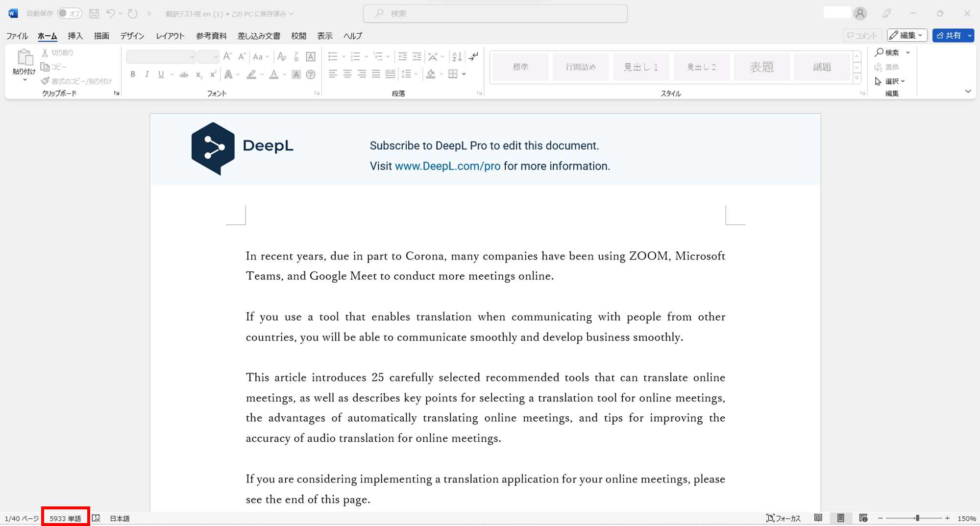Apply subscript with the x₂ icon
The image size is (980, 526).
tap(198, 74)
